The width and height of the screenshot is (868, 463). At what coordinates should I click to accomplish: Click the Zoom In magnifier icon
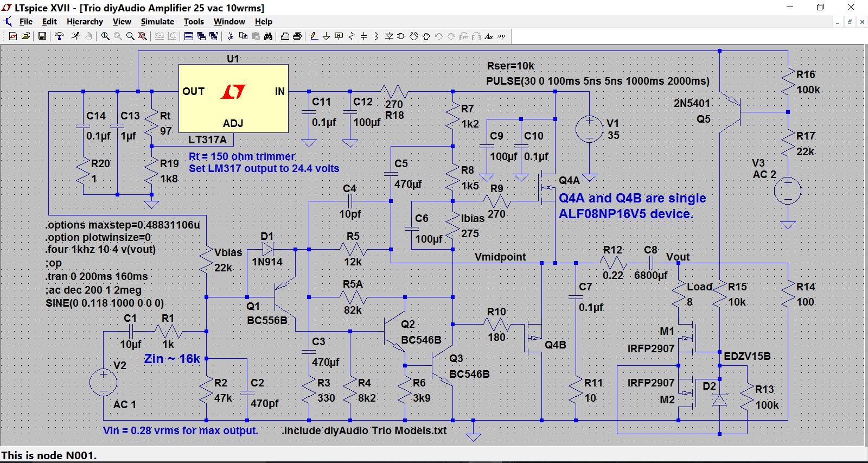click(105, 36)
